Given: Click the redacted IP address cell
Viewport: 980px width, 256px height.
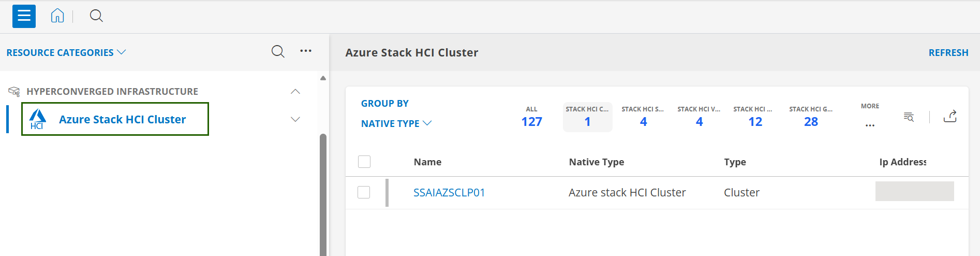Looking at the screenshot, I should point(914,191).
